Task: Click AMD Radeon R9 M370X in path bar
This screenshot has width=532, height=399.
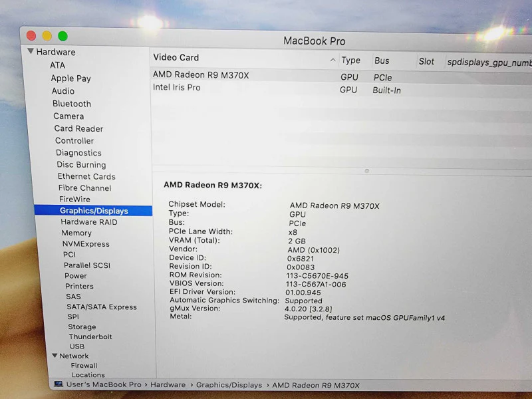Action: pos(315,386)
